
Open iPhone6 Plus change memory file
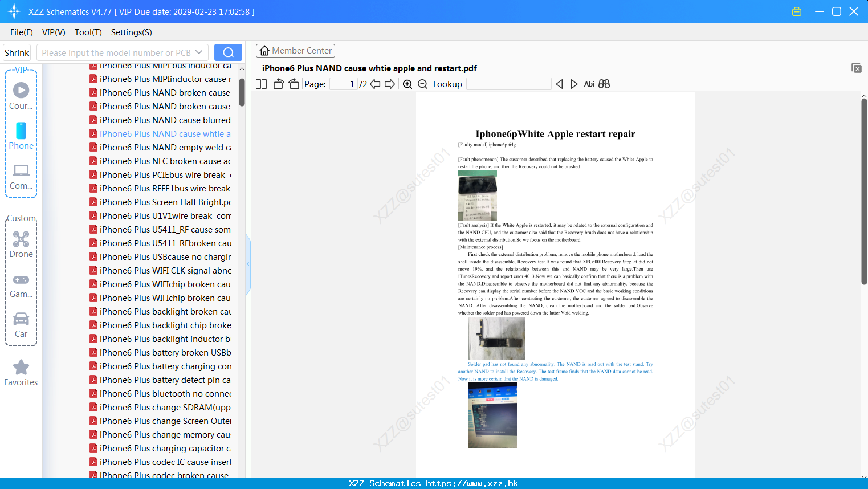point(161,435)
